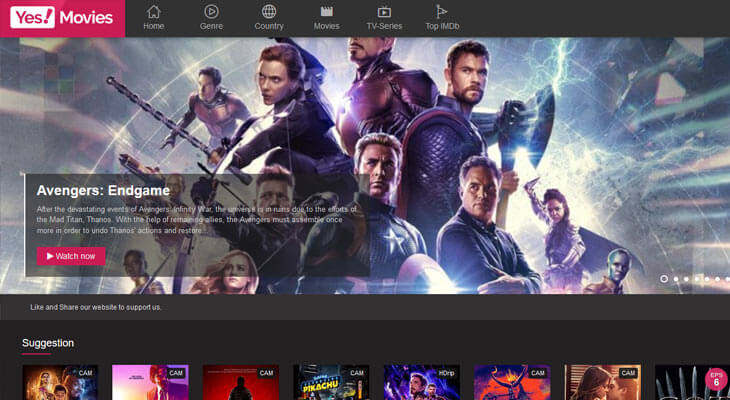
Task: Select the second carousel dot
Action: coord(676,279)
